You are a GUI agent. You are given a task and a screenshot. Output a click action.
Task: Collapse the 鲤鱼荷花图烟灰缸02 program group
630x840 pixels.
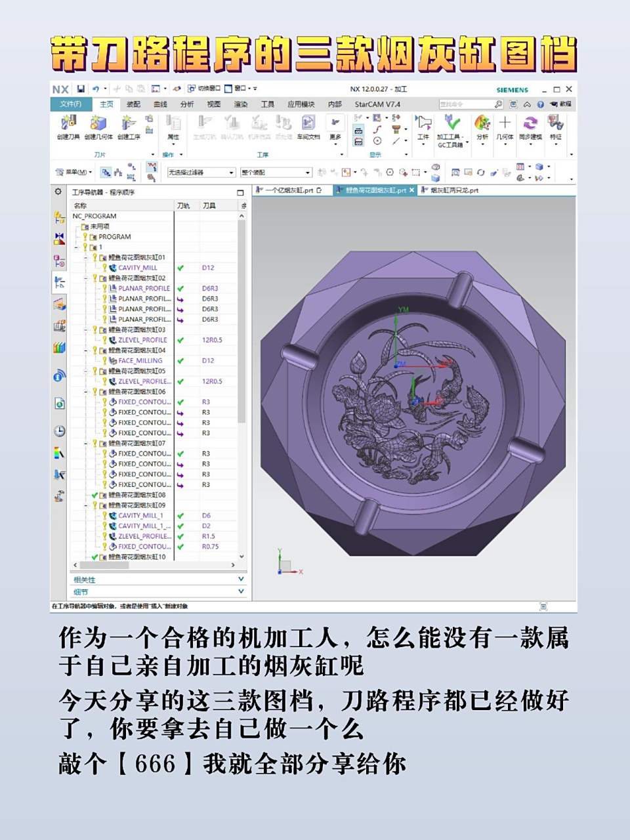(86, 278)
